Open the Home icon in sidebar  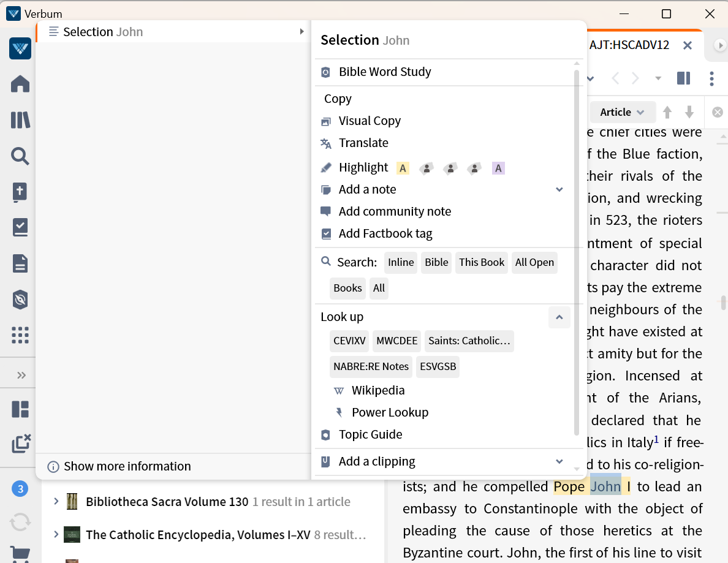pyautogui.click(x=20, y=84)
